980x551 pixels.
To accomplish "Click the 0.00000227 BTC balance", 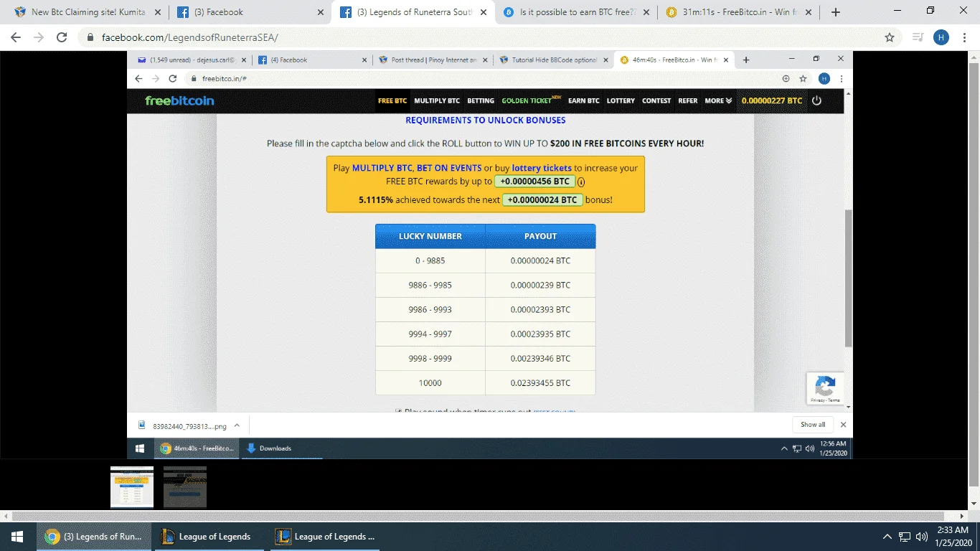I will tap(772, 100).
